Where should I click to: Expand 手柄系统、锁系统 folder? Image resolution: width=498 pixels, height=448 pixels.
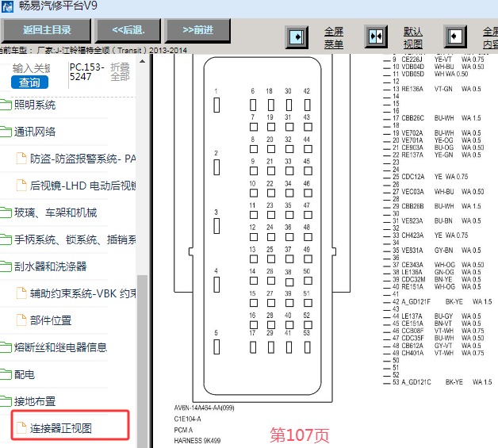75,239
